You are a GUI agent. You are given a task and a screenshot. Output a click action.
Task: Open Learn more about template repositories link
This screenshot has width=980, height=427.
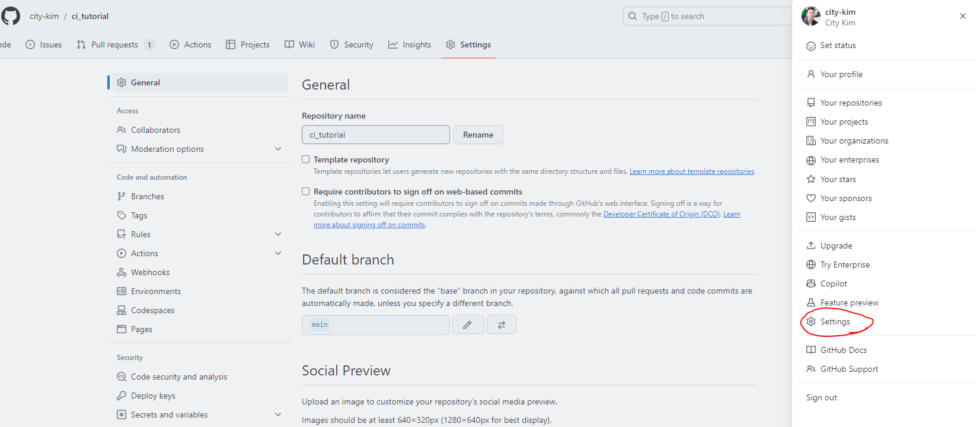tap(692, 171)
